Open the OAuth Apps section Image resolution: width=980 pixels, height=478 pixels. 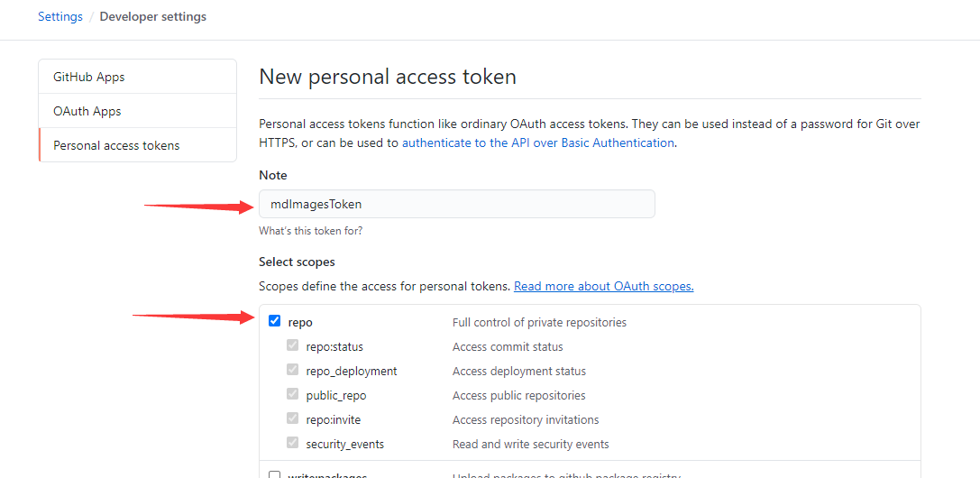coord(87,111)
